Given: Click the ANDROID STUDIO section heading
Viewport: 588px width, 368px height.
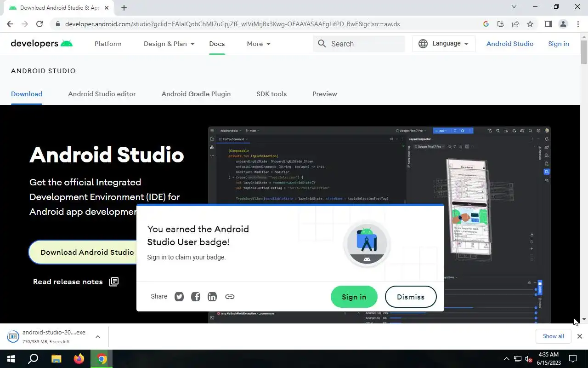Looking at the screenshot, I should [x=43, y=71].
